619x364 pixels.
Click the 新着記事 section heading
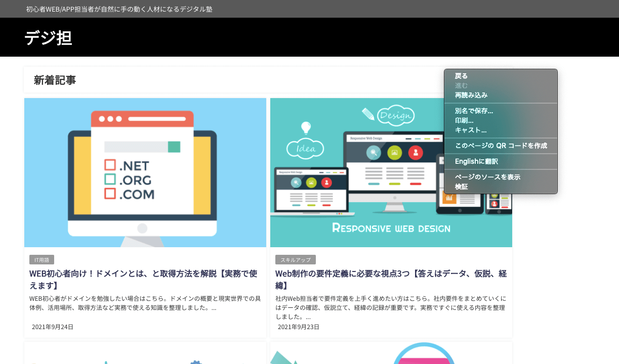coord(55,80)
